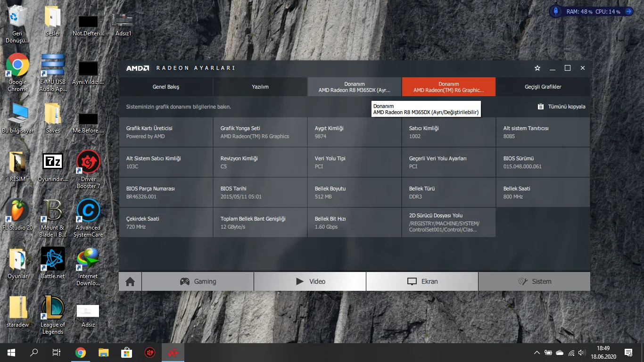The width and height of the screenshot is (644, 362).
Task: Select the Sesler folder on the desktop
Action: [53, 21]
